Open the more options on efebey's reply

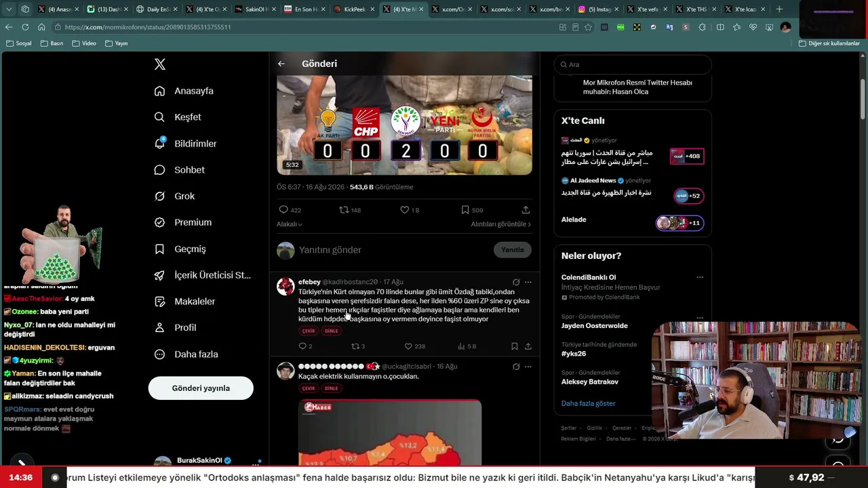click(x=528, y=282)
